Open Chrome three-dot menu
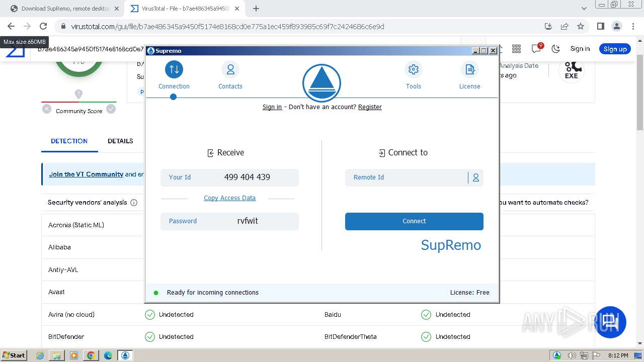The width and height of the screenshot is (644, 362). pyautogui.click(x=633, y=26)
